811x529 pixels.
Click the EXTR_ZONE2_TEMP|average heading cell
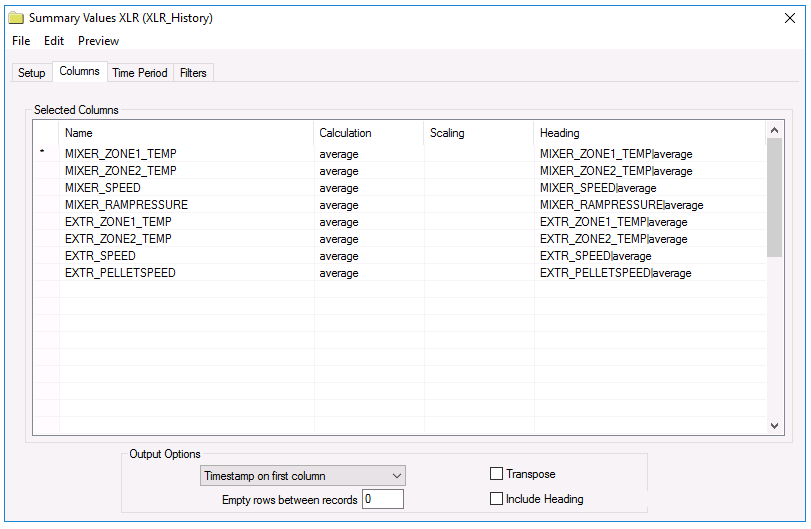pos(650,239)
